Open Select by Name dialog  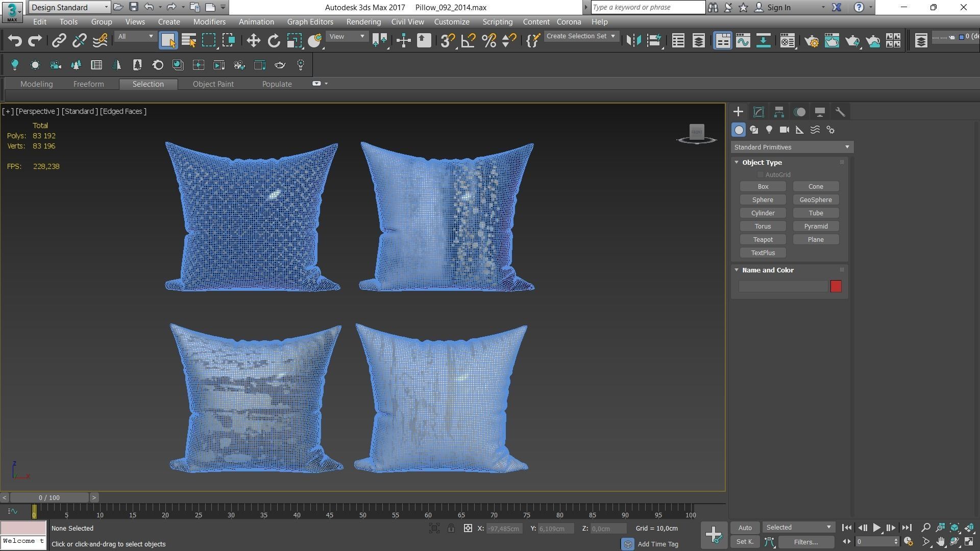pos(189,41)
